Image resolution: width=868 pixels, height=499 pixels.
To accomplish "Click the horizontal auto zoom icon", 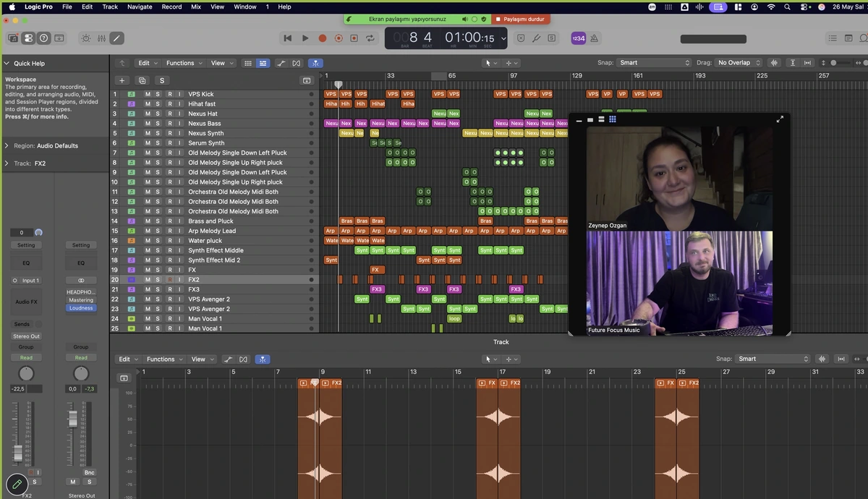I will pyautogui.click(x=808, y=63).
